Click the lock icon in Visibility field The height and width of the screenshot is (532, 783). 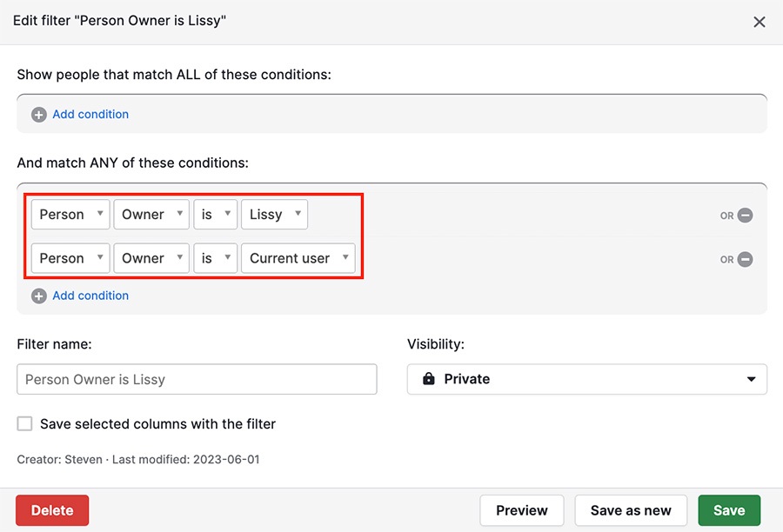pos(428,379)
